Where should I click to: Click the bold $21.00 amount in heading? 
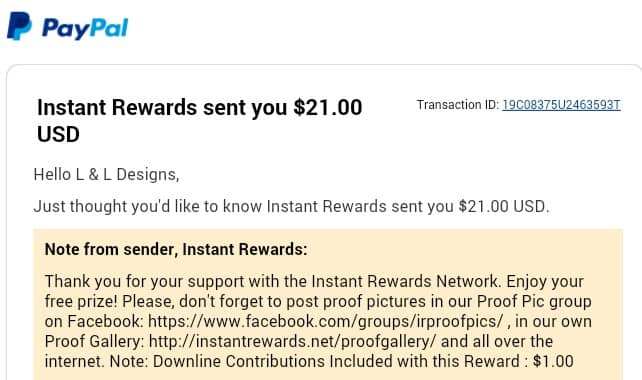(x=328, y=107)
